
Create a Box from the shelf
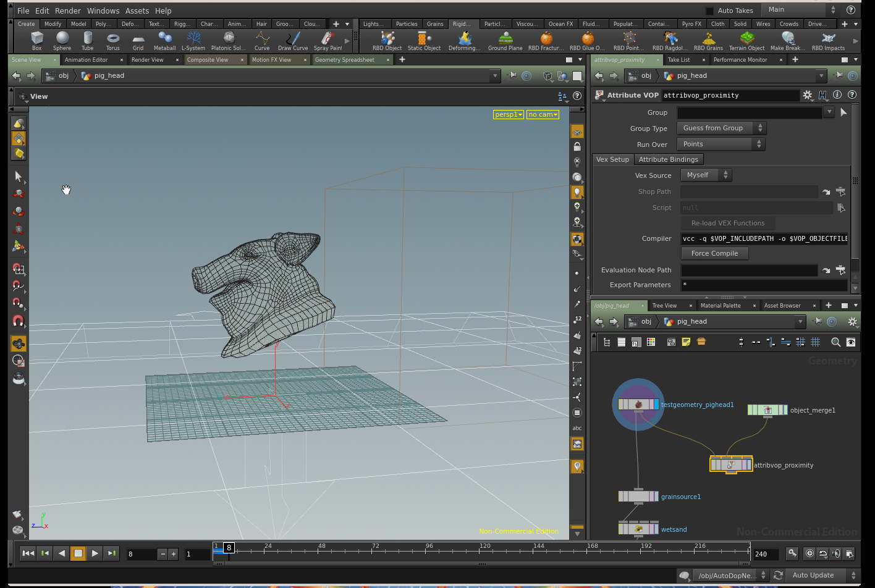(x=37, y=41)
